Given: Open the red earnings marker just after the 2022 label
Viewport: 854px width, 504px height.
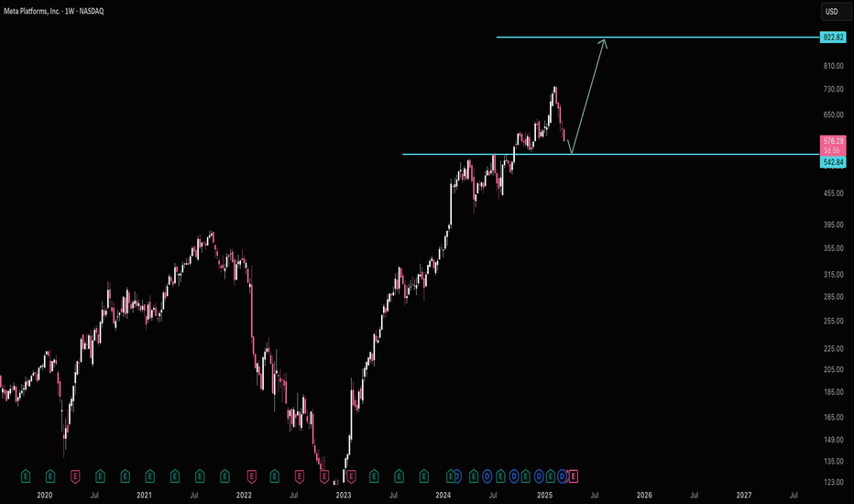Looking at the screenshot, I should coord(251,477).
